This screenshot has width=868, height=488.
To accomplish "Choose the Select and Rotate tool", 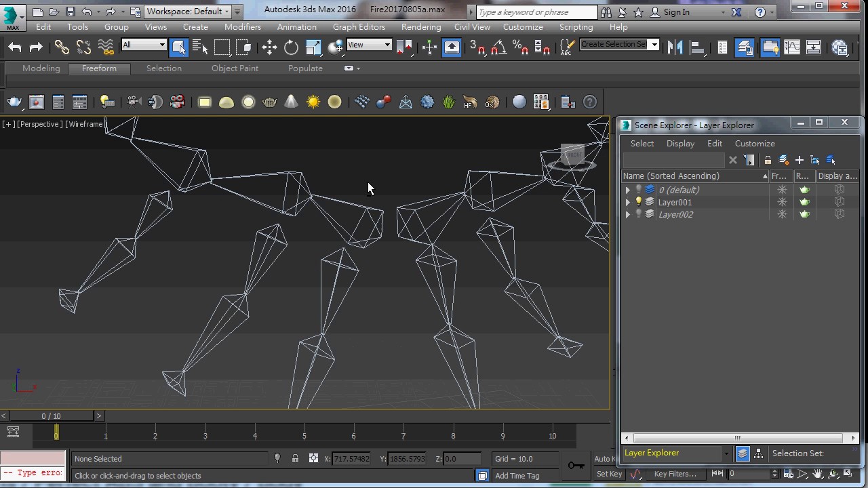I will 292,47.
